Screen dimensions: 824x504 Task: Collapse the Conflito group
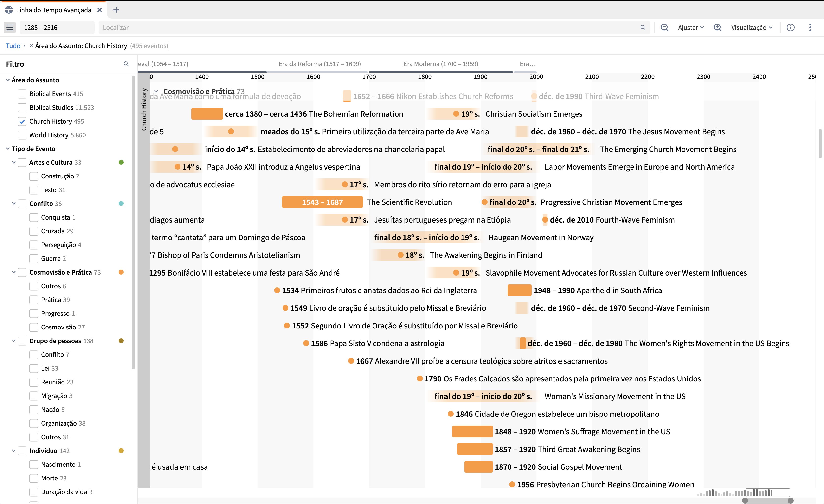point(14,203)
